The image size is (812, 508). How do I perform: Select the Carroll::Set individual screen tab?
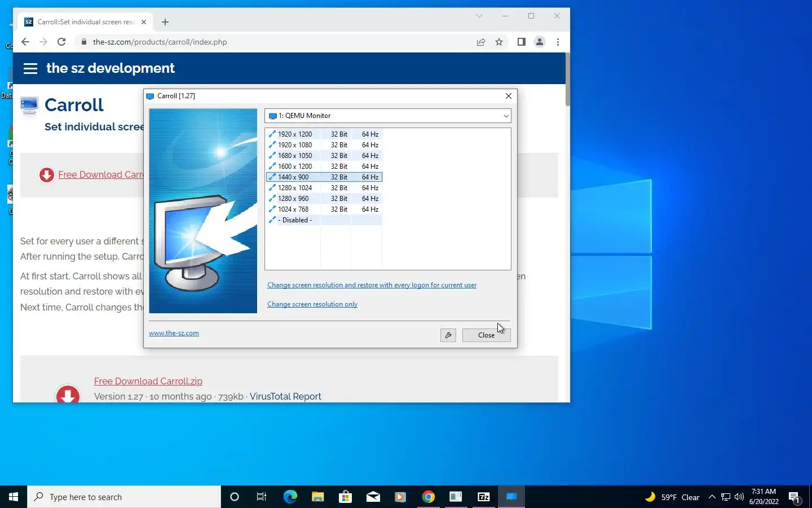click(x=85, y=22)
